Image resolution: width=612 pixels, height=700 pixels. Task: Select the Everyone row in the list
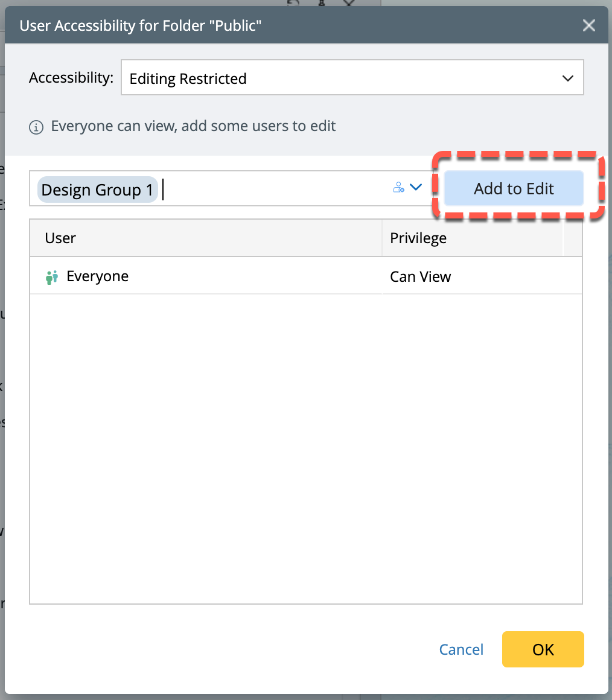pyautogui.click(x=205, y=277)
